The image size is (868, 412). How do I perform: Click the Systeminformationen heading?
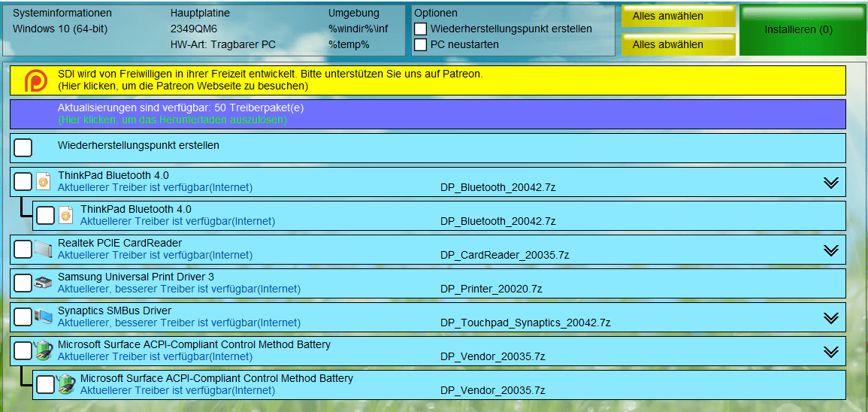pos(62,13)
